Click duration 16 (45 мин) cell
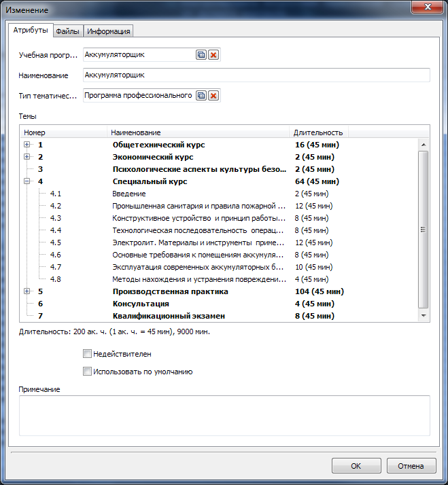This screenshot has width=448, height=485. (317, 145)
